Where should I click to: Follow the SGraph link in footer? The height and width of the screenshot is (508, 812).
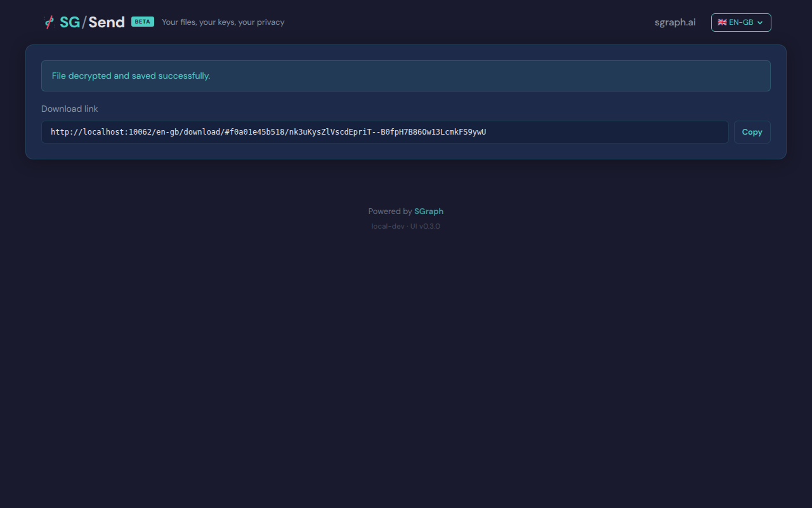click(429, 211)
